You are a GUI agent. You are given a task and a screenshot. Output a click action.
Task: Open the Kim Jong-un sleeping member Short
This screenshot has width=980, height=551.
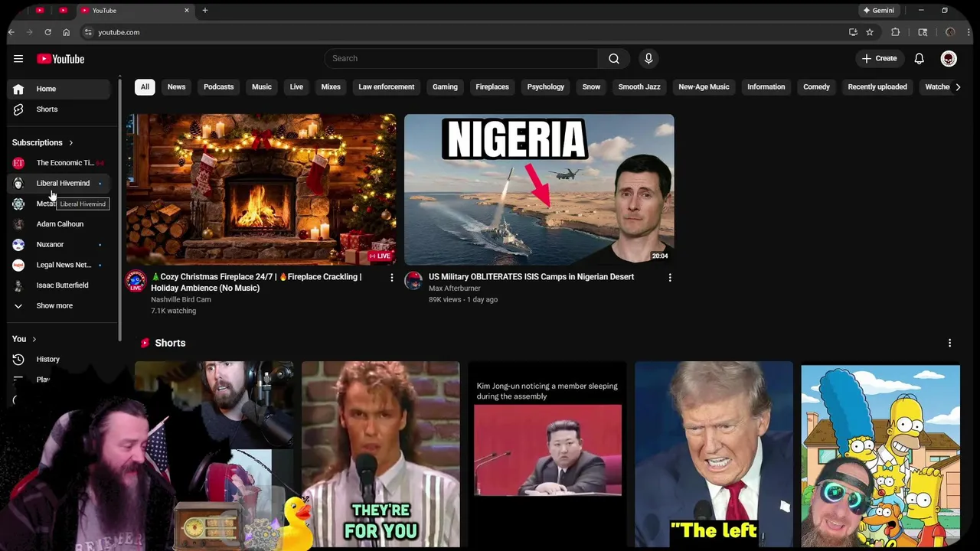(547, 455)
